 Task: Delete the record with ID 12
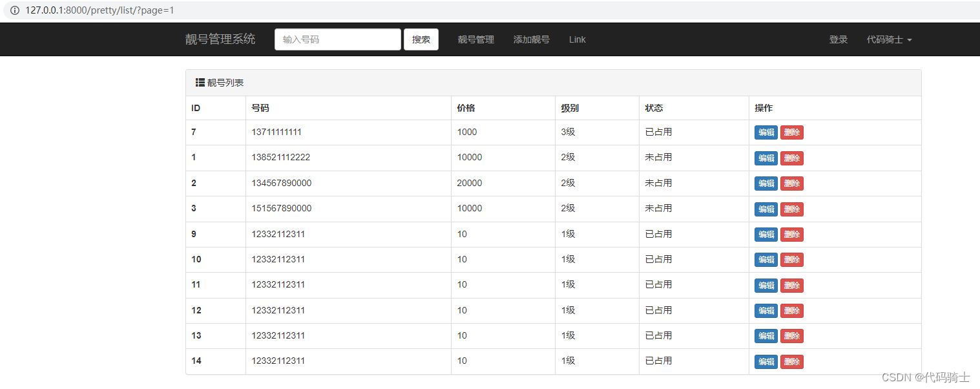791,310
